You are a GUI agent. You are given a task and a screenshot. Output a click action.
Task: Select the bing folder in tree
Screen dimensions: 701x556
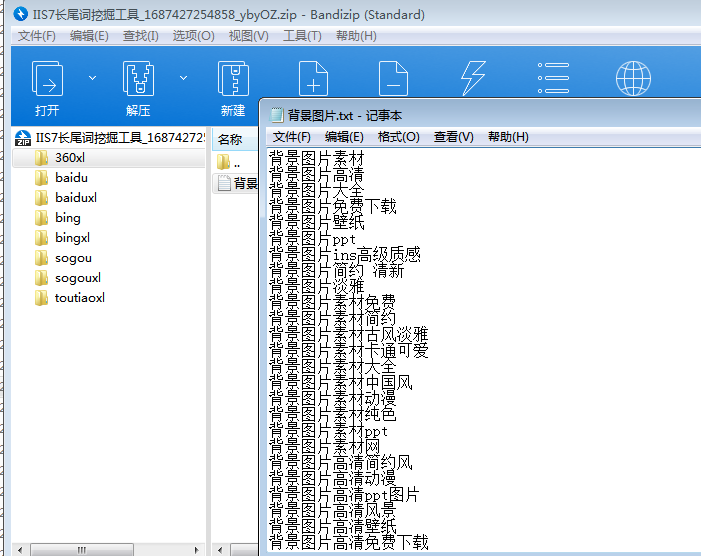pyautogui.click(x=58, y=218)
